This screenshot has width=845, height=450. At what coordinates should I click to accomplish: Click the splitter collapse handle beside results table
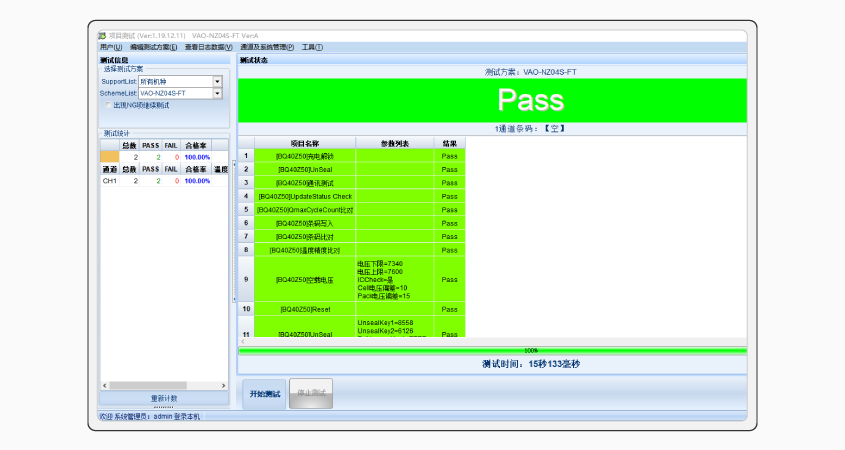(x=234, y=232)
